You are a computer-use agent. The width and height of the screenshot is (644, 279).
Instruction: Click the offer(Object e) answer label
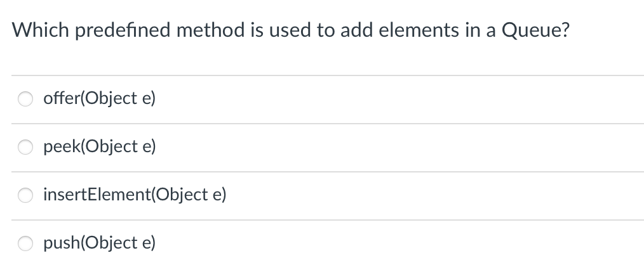[x=99, y=98]
